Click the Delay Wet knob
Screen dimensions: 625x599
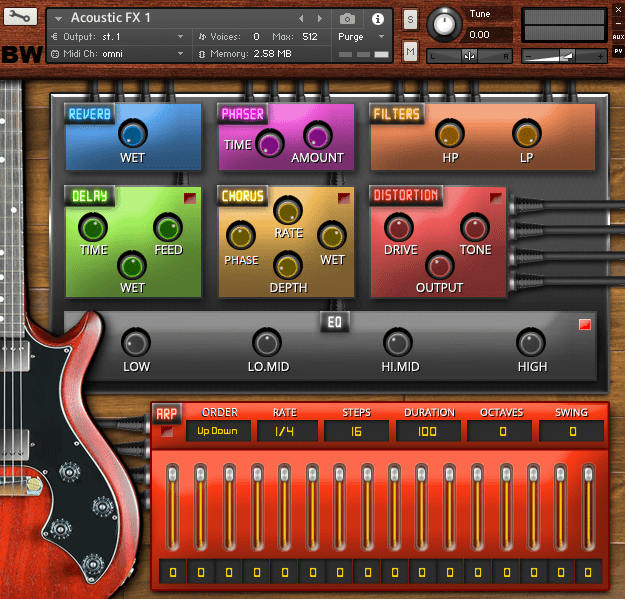coord(132,265)
